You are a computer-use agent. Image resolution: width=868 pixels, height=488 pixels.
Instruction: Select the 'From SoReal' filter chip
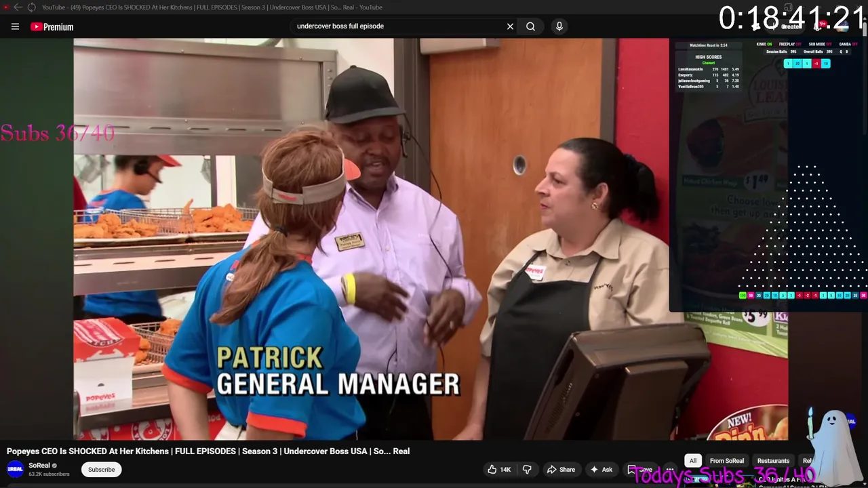coord(726,461)
